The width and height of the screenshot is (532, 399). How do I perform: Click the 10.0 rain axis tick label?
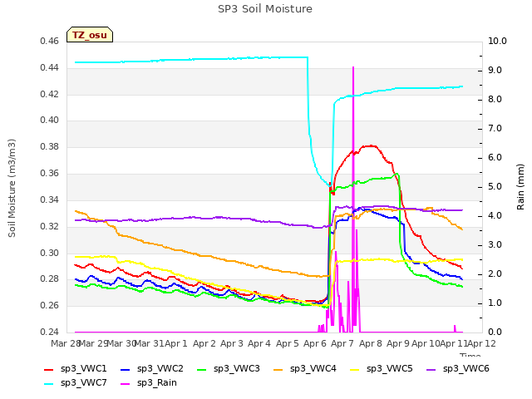(x=497, y=42)
